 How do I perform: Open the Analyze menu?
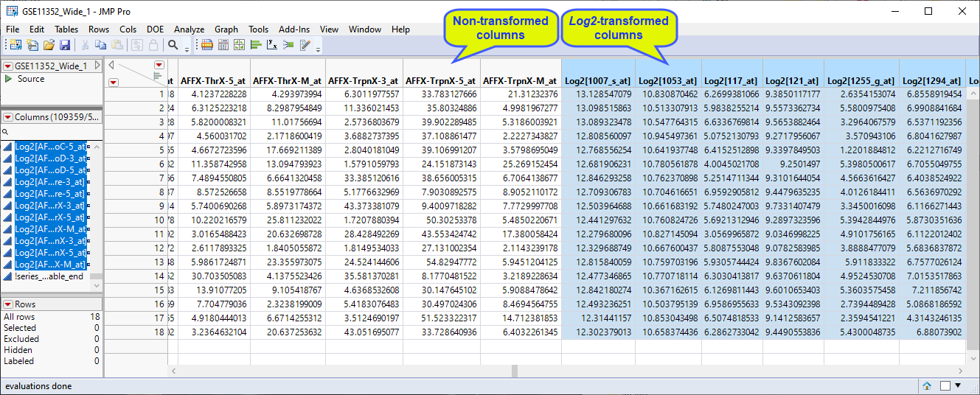[189, 29]
